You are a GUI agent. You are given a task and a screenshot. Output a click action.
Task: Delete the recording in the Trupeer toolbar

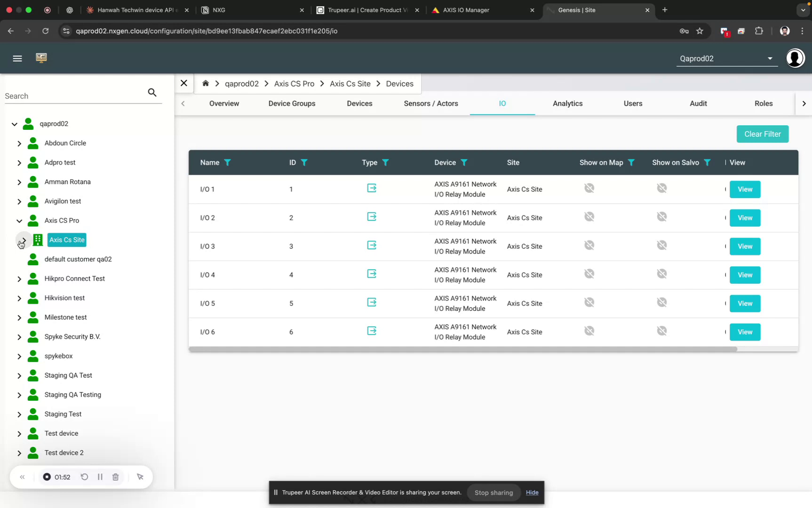click(115, 476)
